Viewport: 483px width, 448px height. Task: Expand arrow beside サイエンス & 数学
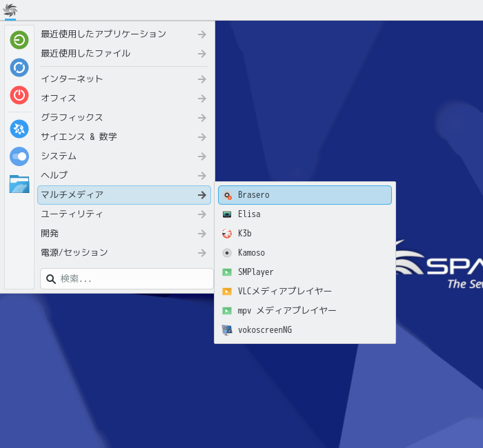[x=202, y=137]
